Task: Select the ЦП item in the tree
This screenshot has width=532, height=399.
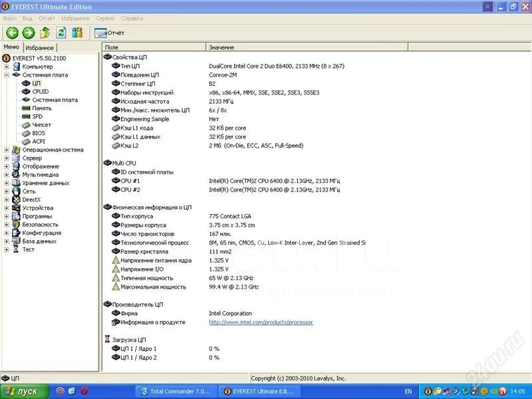Action: point(37,84)
